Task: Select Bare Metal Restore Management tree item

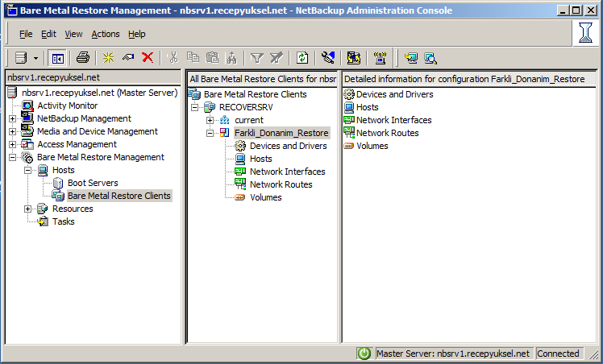Action: click(101, 157)
